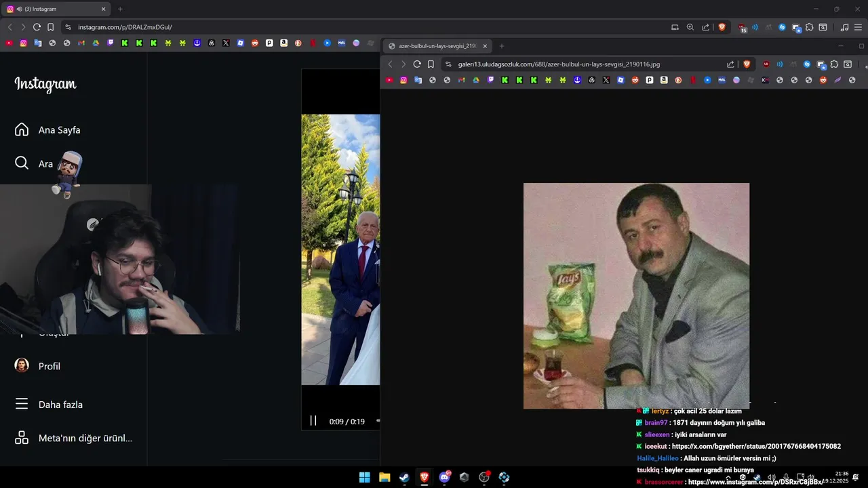This screenshot has height=488, width=868.
Task: Open Reddit bookmark in uludagsozluk window
Action: pyautogui.click(x=635, y=80)
